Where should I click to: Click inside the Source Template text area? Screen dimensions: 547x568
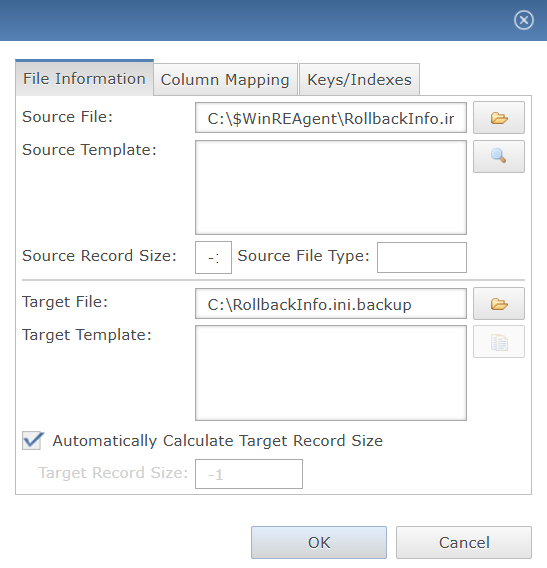(331, 188)
